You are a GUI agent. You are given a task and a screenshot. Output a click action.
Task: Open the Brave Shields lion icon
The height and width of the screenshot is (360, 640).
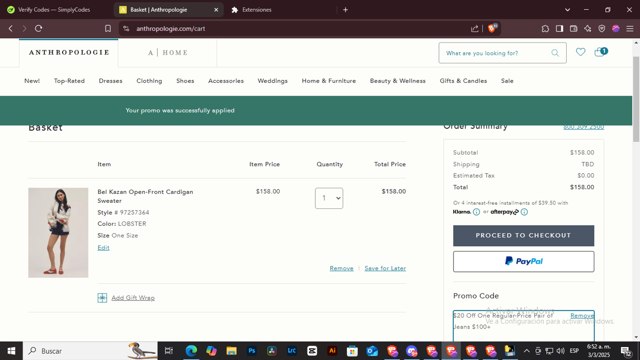click(492, 28)
